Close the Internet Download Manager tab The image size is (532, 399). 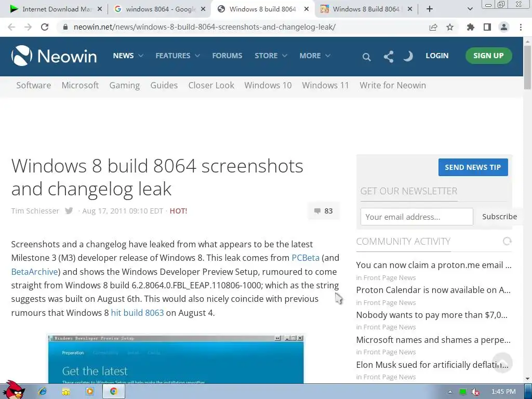(x=99, y=9)
